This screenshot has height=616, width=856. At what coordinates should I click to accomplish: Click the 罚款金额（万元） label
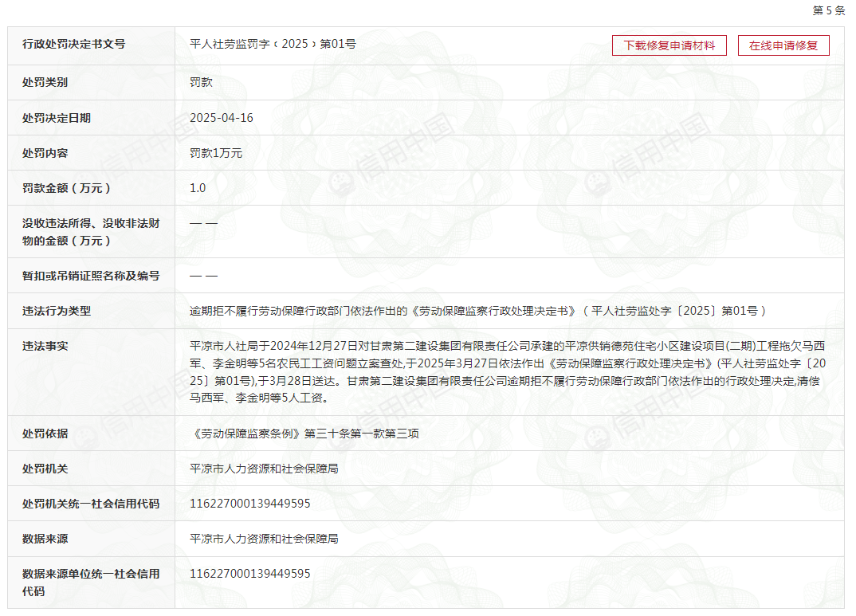click(x=67, y=188)
